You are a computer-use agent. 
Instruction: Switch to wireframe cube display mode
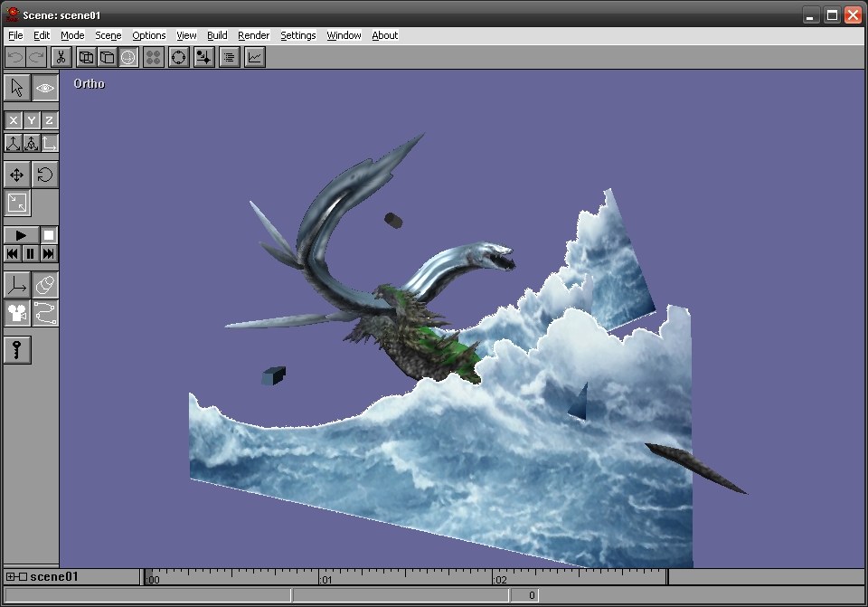(86, 56)
